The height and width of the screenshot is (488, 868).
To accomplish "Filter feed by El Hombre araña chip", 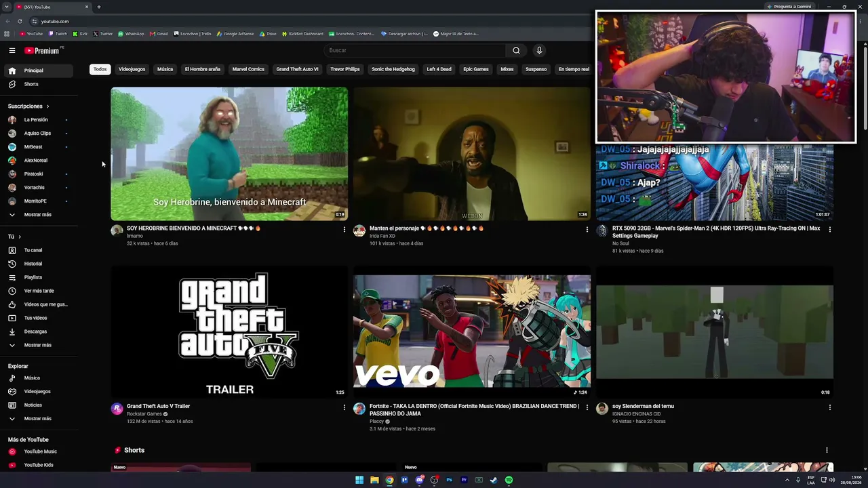I will pyautogui.click(x=203, y=69).
